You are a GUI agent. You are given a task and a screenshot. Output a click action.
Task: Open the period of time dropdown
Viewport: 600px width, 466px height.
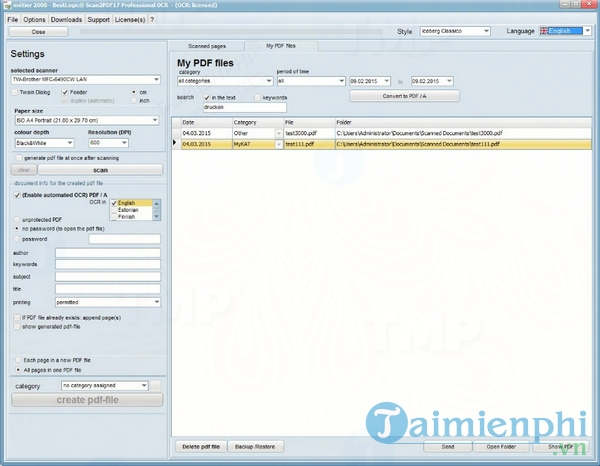point(311,81)
